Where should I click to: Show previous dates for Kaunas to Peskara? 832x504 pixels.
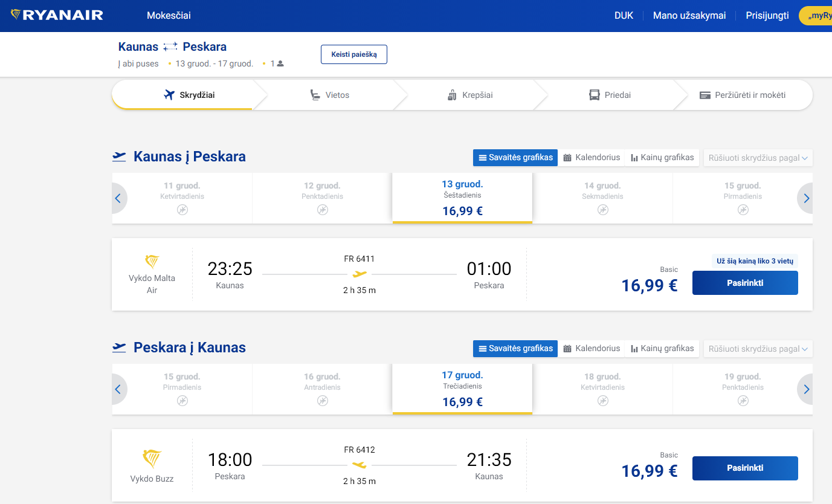coord(118,198)
